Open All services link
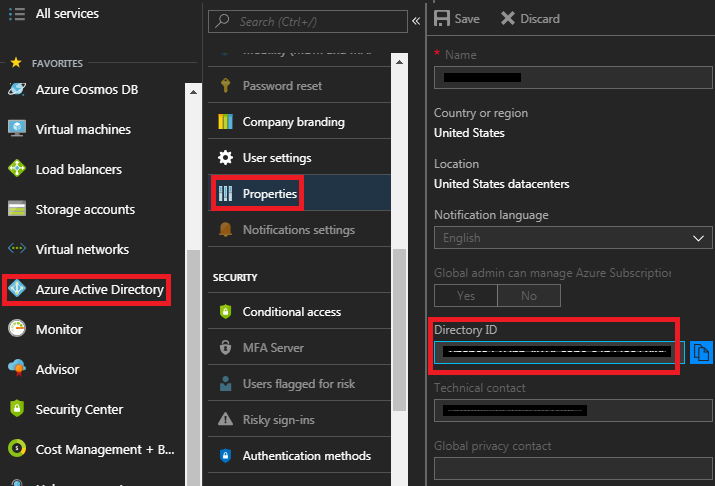This screenshot has width=715, height=486. point(67,14)
